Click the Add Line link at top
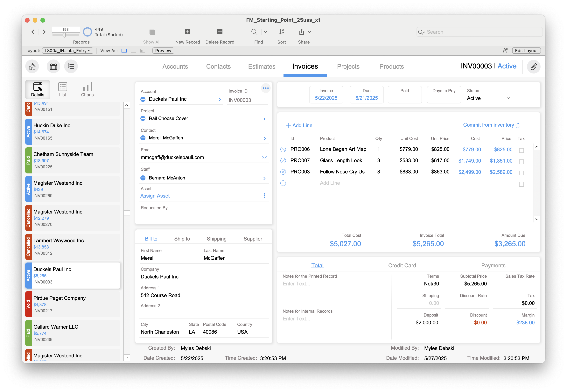 click(x=299, y=125)
